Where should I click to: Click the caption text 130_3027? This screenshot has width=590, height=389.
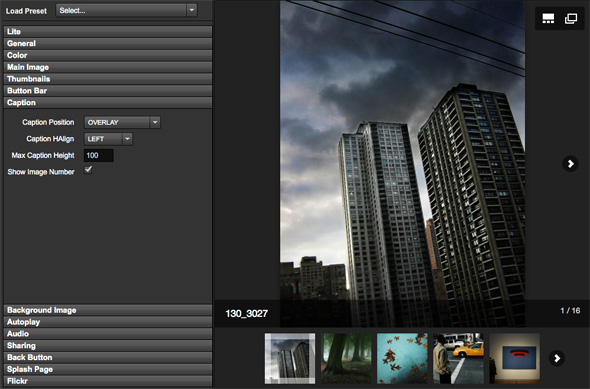coord(246,313)
